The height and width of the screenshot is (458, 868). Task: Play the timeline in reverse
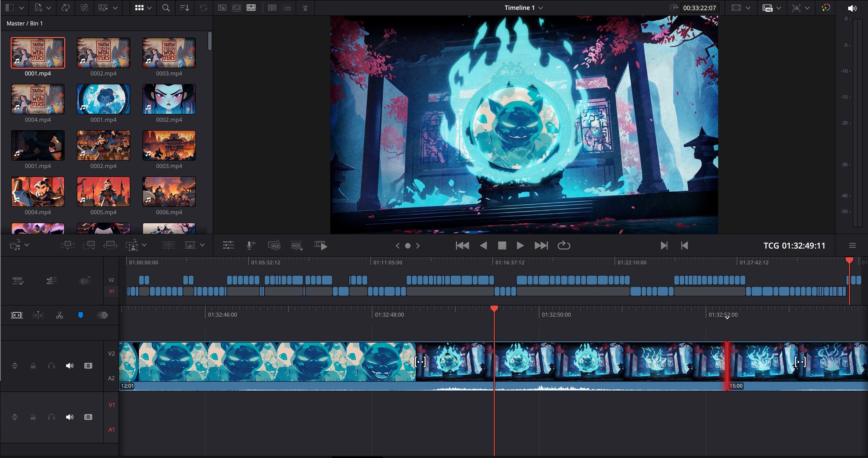pyautogui.click(x=483, y=246)
